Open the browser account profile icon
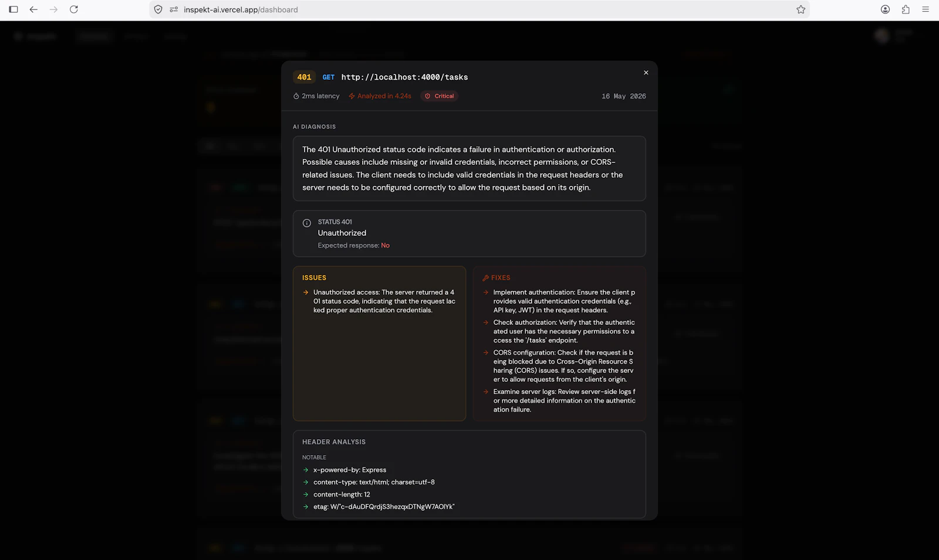The image size is (939, 560). (885, 9)
